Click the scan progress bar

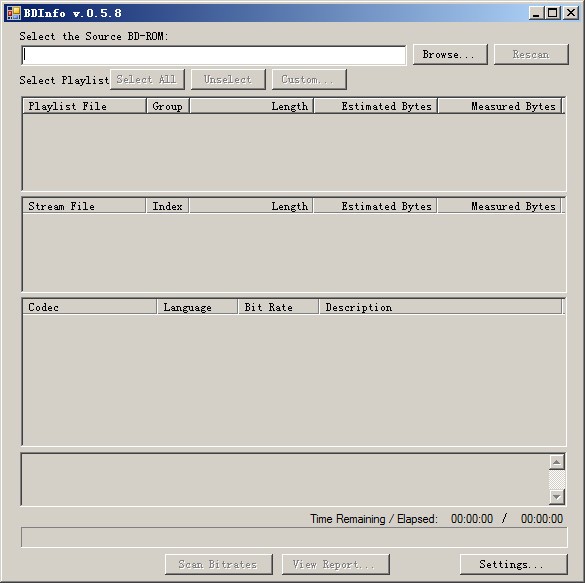click(x=294, y=537)
